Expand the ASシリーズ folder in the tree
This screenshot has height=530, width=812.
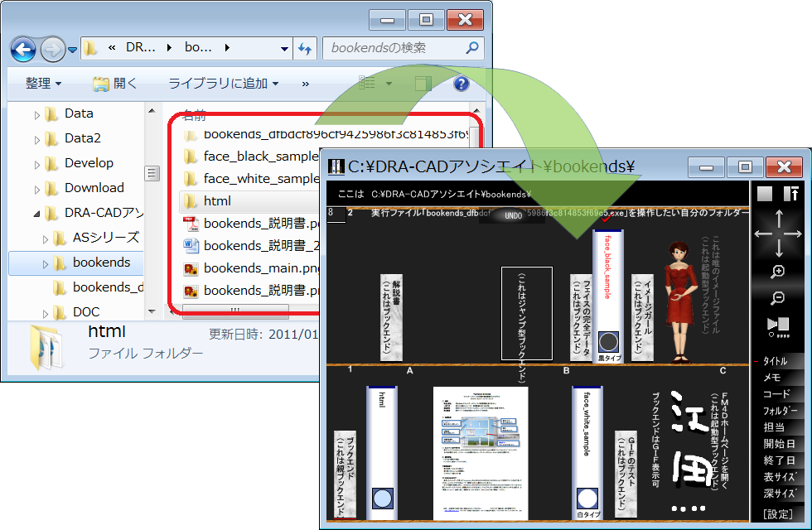point(46,239)
